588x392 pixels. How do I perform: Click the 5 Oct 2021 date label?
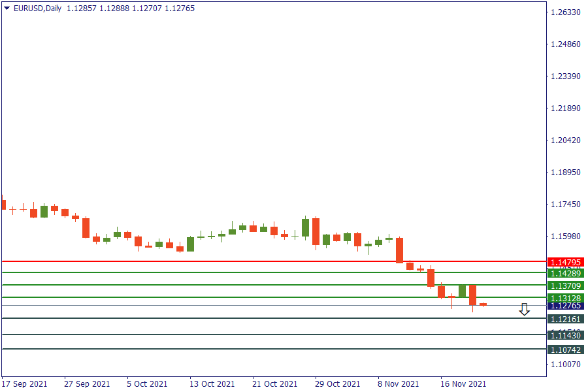[x=147, y=384]
